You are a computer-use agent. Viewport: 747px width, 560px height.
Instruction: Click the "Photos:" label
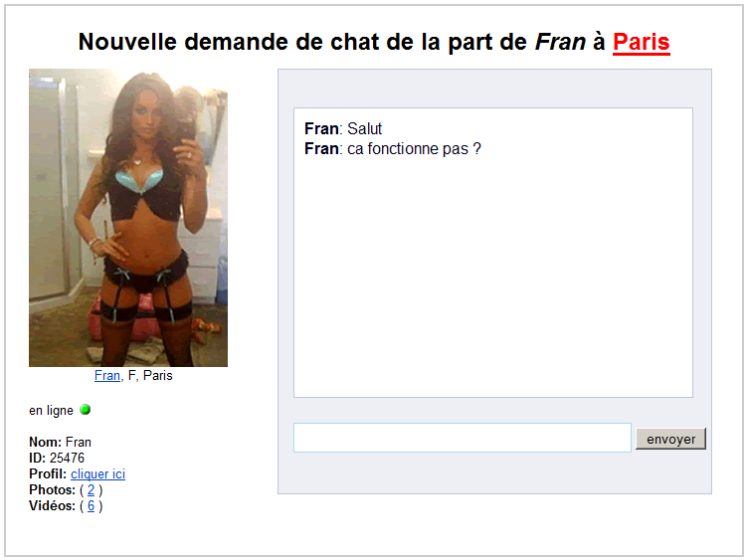53,490
